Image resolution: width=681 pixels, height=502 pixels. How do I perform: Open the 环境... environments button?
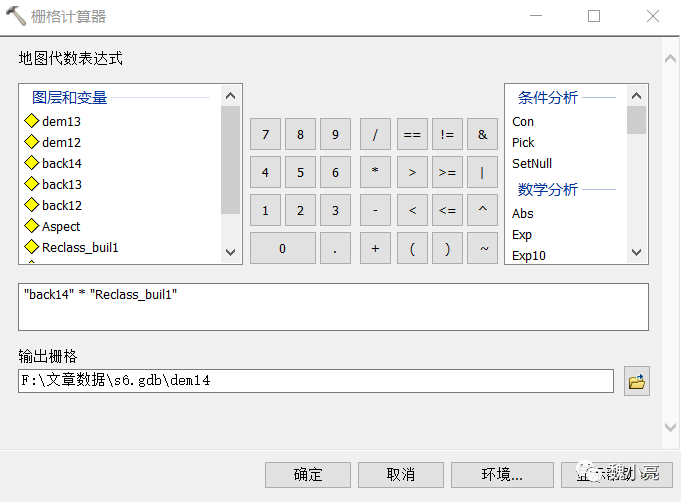point(502,475)
